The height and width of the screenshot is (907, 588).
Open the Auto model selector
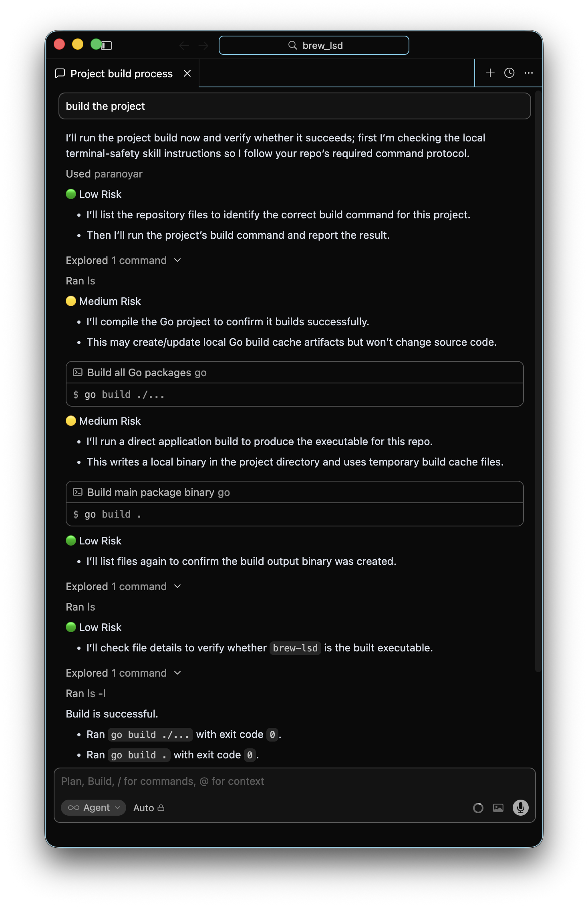pos(149,808)
